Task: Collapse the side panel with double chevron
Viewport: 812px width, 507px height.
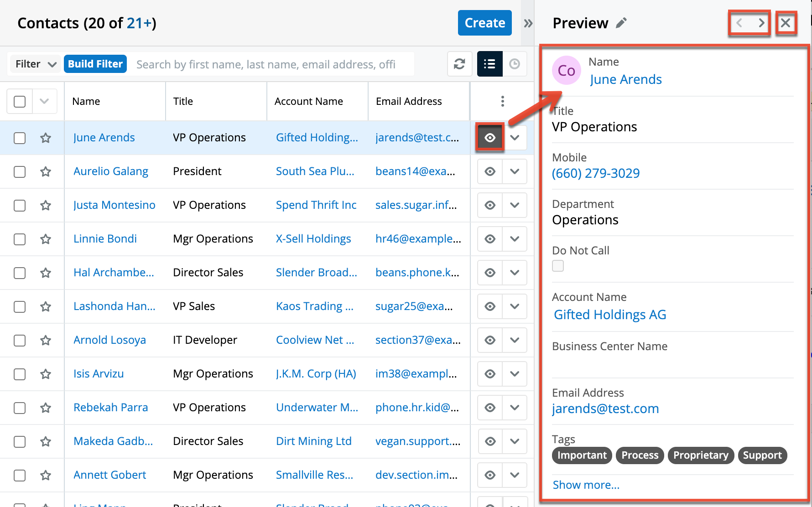Action: pos(528,23)
